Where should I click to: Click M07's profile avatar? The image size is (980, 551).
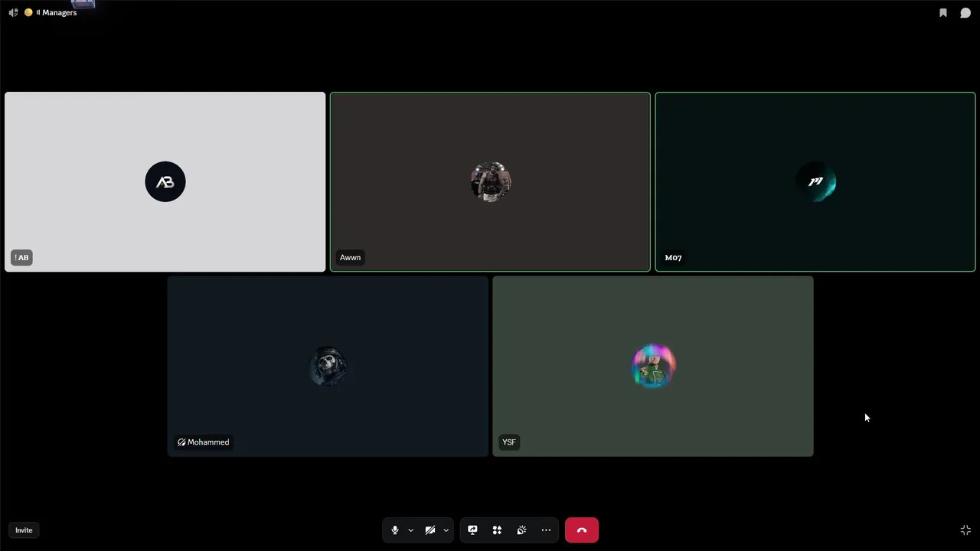click(x=815, y=182)
